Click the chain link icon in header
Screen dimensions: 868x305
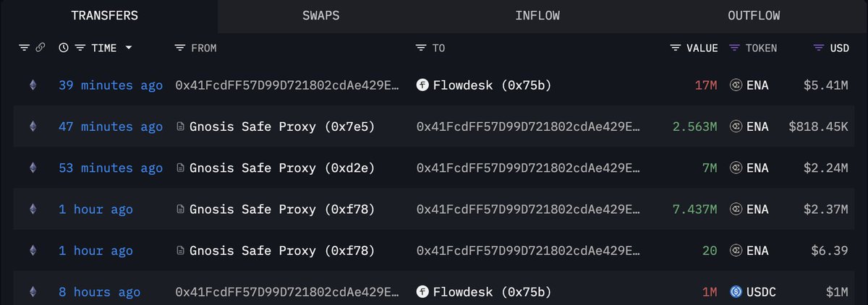(x=41, y=48)
